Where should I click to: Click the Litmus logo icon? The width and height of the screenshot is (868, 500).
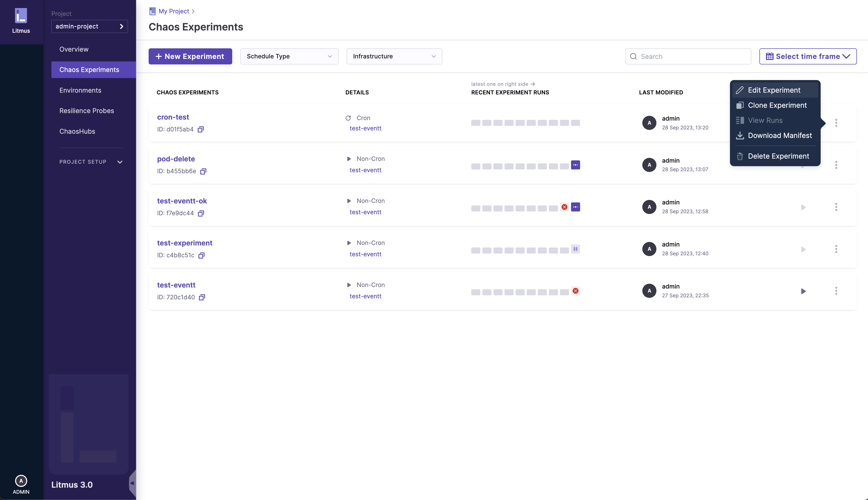coord(21,16)
